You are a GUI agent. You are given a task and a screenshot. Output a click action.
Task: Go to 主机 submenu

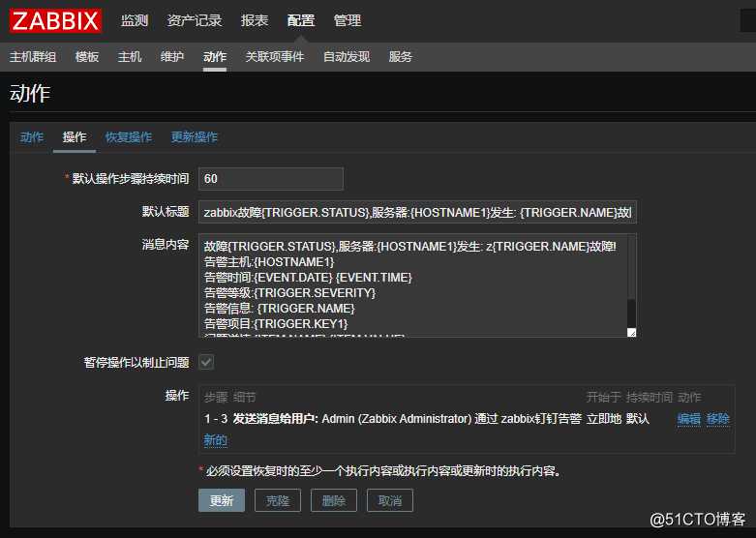click(x=130, y=57)
